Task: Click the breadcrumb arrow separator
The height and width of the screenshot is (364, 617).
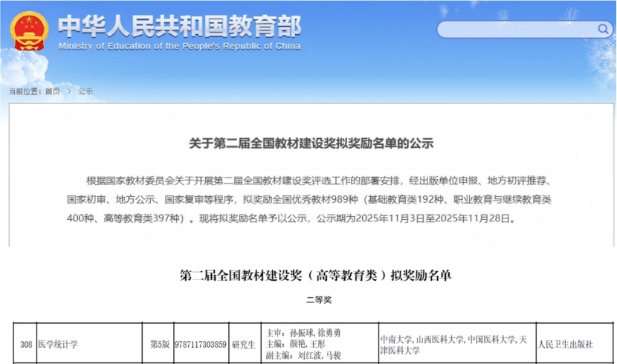Action: coord(68,91)
